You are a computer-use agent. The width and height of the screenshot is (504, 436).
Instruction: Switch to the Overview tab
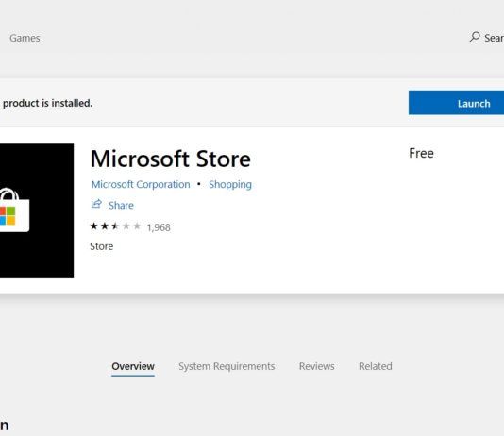(x=133, y=366)
